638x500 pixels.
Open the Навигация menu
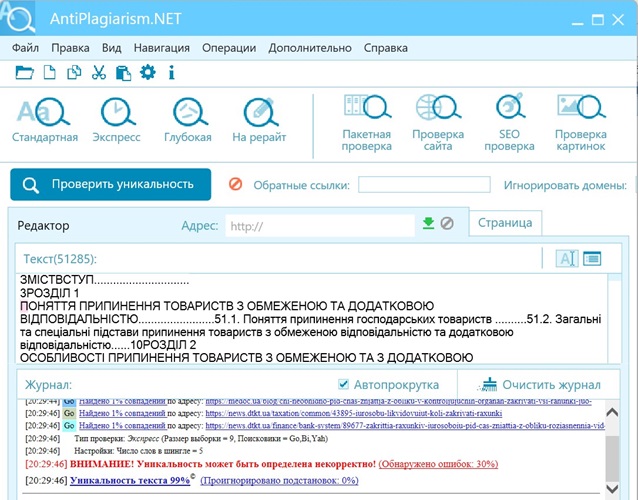pyautogui.click(x=162, y=48)
